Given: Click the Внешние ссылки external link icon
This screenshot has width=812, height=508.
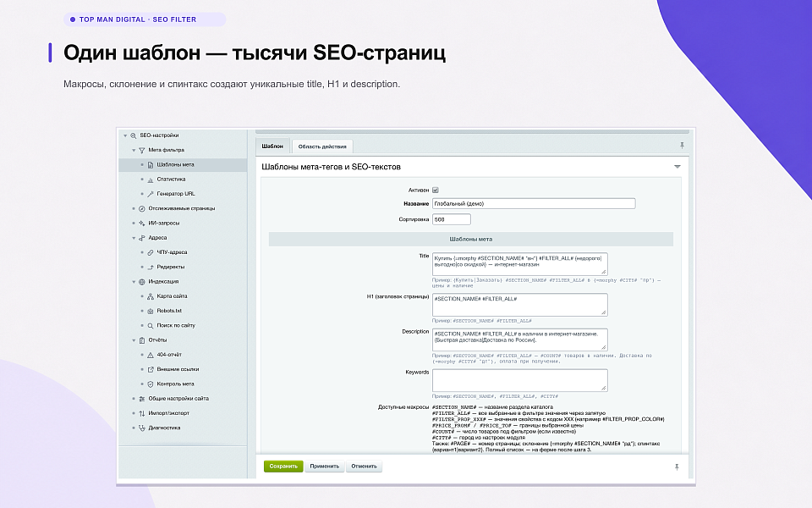Looking at the screenshot, I should tap(151, 370).
